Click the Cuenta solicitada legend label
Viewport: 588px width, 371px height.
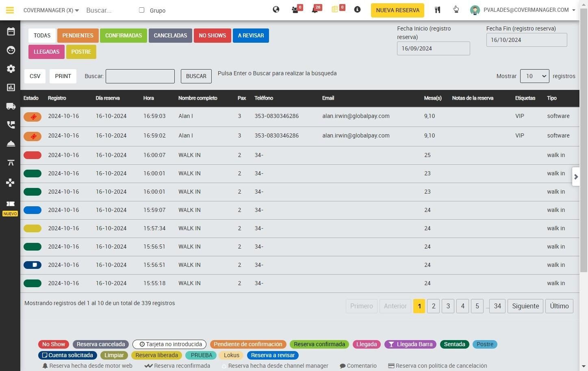[x=67, y=355]
